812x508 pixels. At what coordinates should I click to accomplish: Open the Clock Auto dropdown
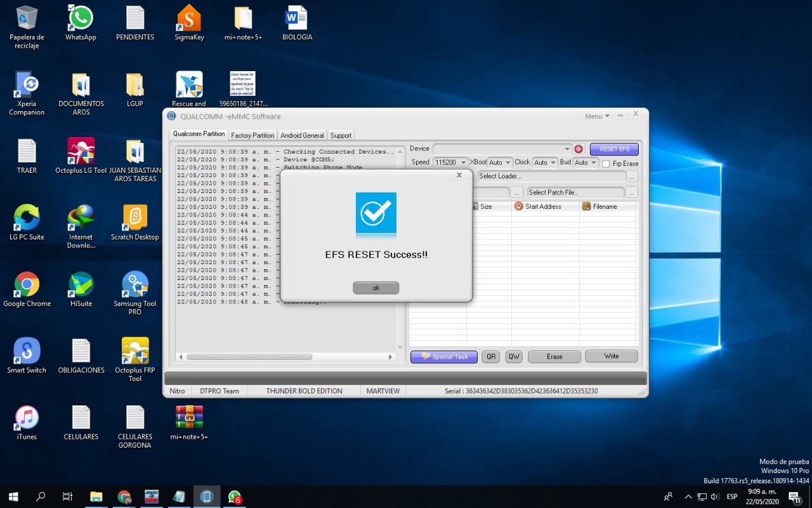pos(544,163)
